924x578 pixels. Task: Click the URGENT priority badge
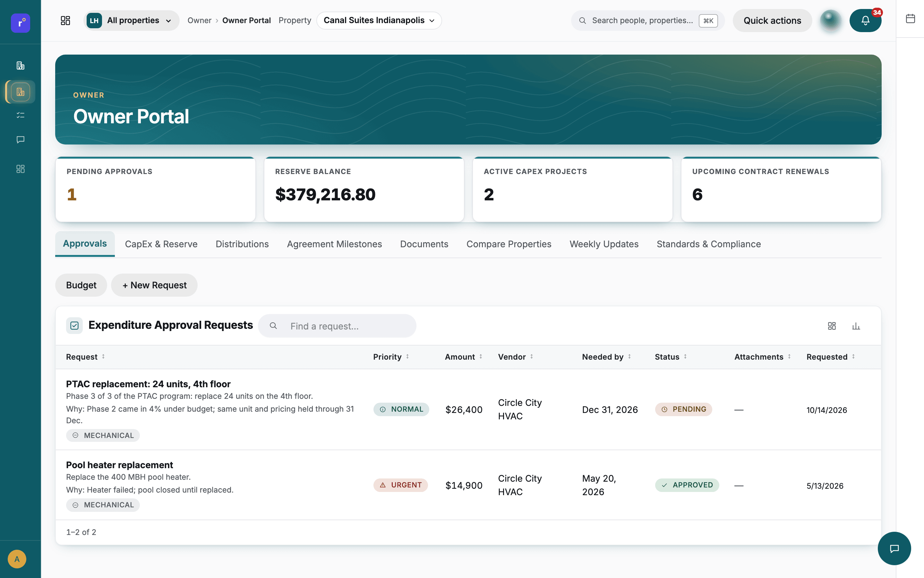[400, 485]
